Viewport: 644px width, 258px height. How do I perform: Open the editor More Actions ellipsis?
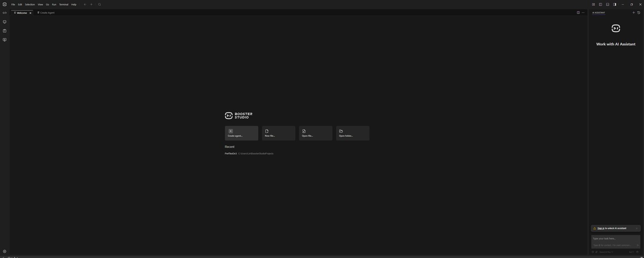tap(583, 12)
